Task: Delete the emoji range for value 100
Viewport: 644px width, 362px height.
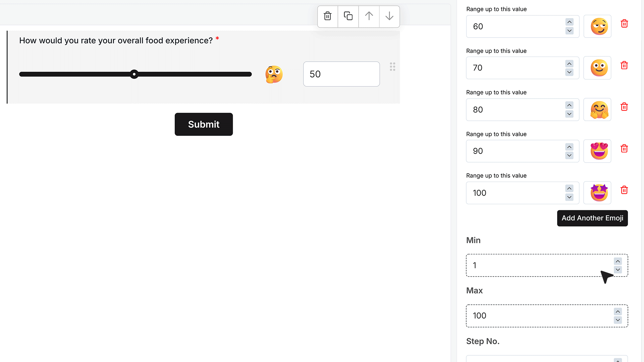Action: click(624, 190)
